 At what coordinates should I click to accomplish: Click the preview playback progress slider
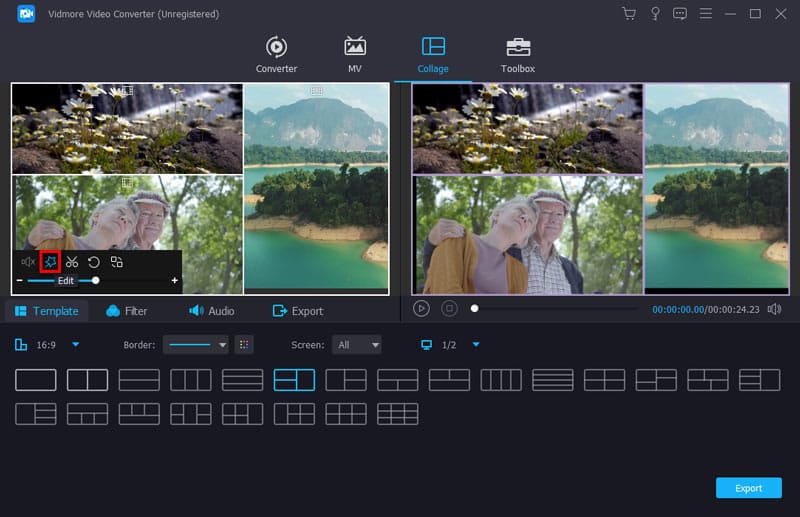555,309
